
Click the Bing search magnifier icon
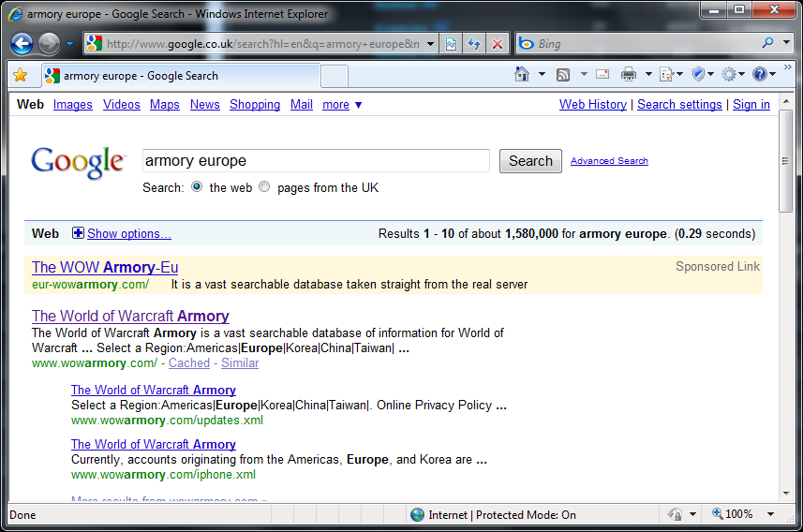click(x=767, y=43)
